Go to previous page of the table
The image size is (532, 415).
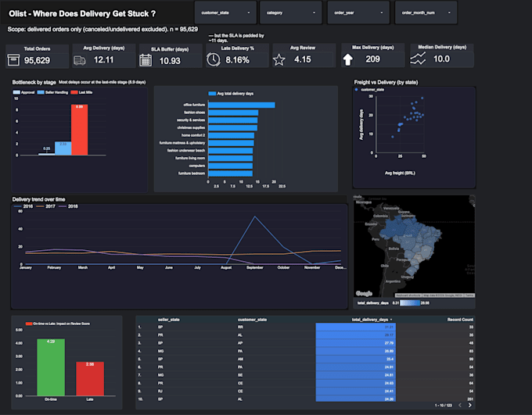pyautogui.click(x=460, y=405)
